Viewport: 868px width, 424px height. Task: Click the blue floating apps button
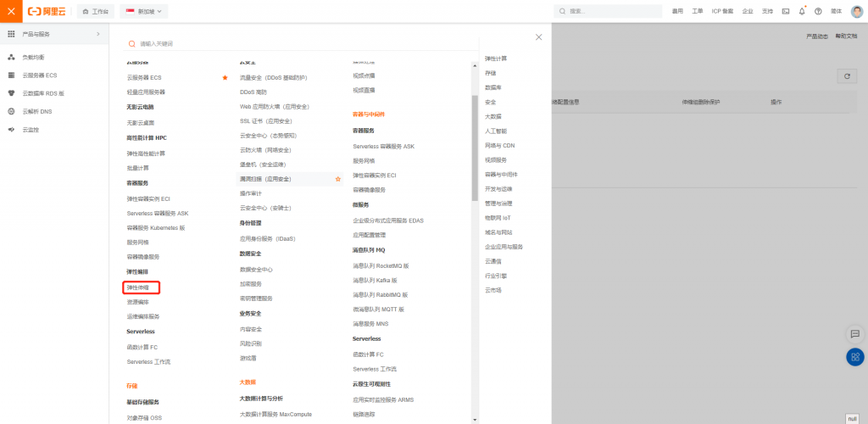(x=854, y=357)
